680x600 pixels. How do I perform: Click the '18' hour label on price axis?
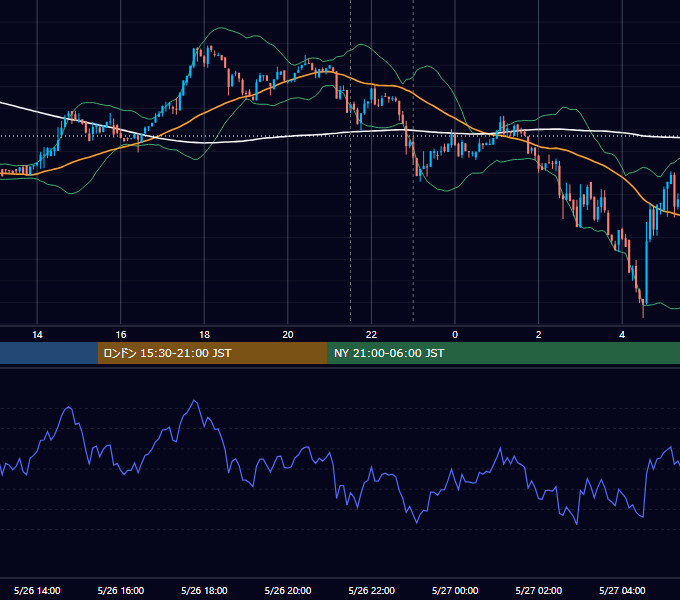click(x=204, y=335)
